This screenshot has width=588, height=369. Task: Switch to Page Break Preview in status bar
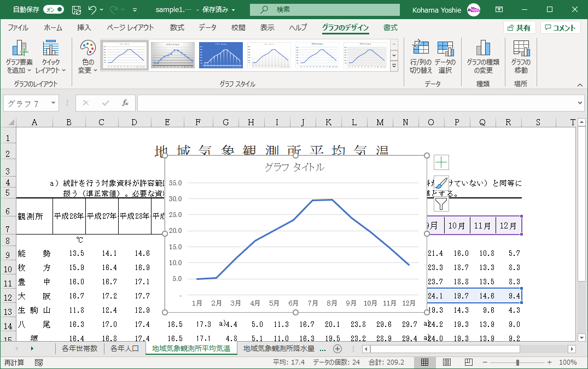click(x=468, y=362)
